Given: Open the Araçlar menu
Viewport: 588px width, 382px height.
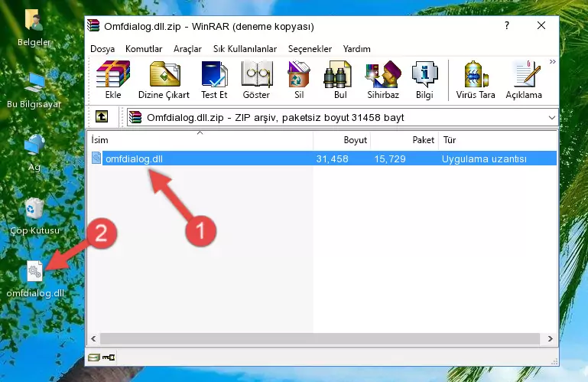Looking at the screenshot, I should click(x=187, y=49).
